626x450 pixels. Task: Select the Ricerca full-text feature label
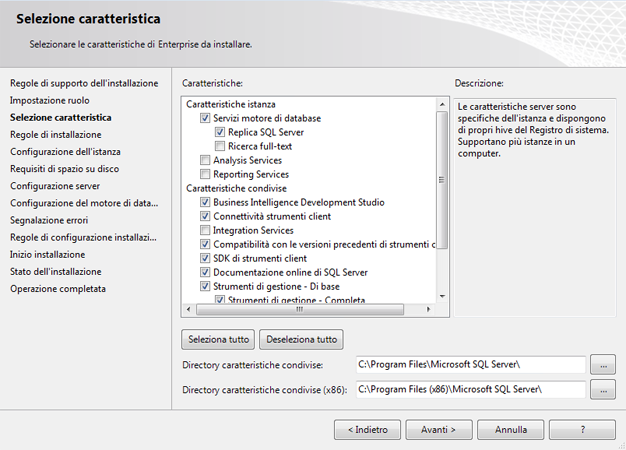260,147
